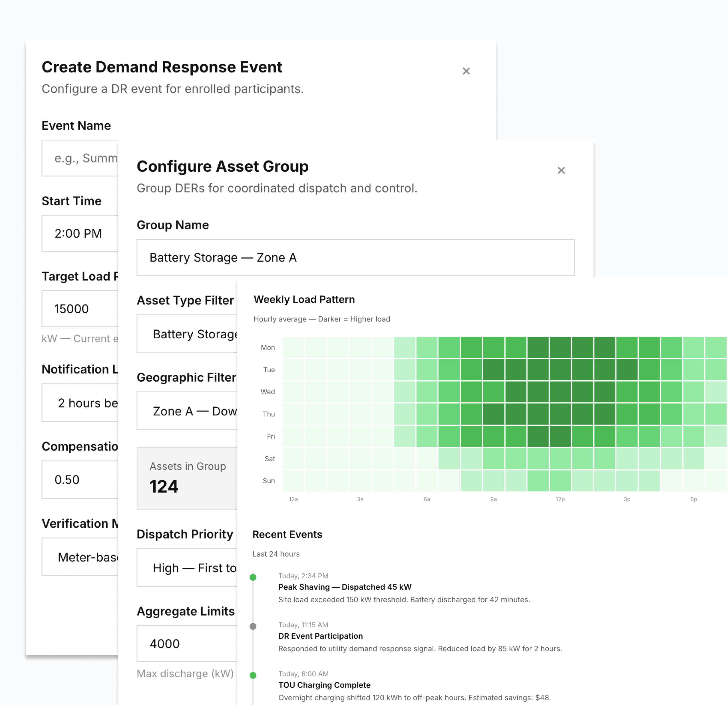Open the Peak Shaving — Dispatched 45 kW event
The height and width of the screenshot is (705, 728).
coord(345,587)
